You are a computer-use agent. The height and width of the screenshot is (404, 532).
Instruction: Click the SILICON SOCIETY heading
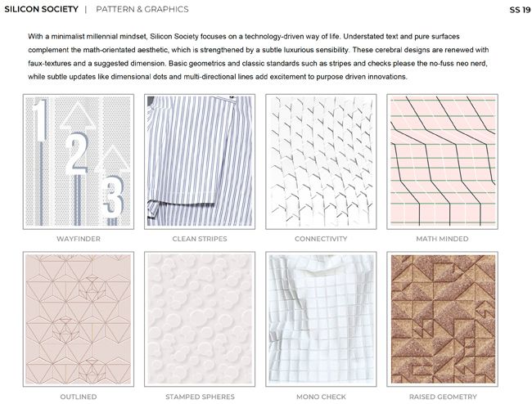[42, 9]
